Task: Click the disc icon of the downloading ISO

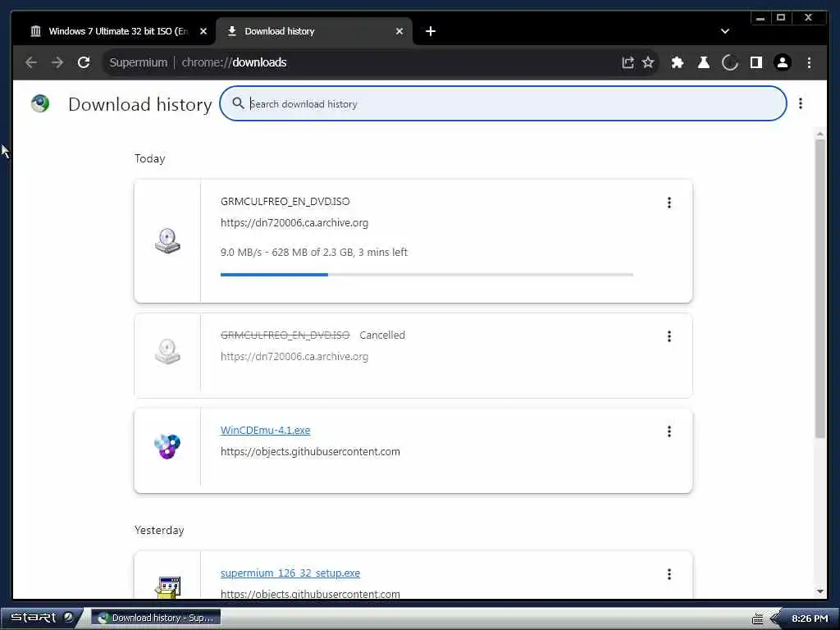Action: tap(167, 240)
